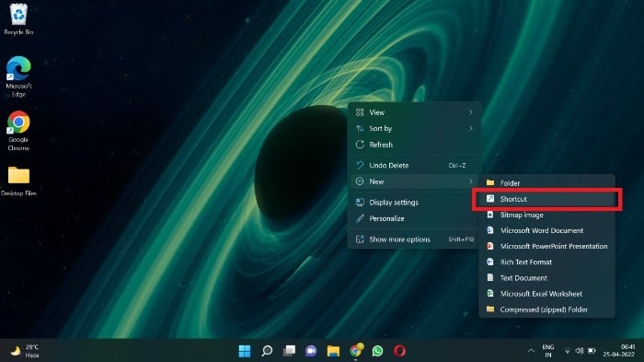This screenshot has width=644, height=362.
Task: Show hidden tray icons chevron
Action: click(531, 351)
